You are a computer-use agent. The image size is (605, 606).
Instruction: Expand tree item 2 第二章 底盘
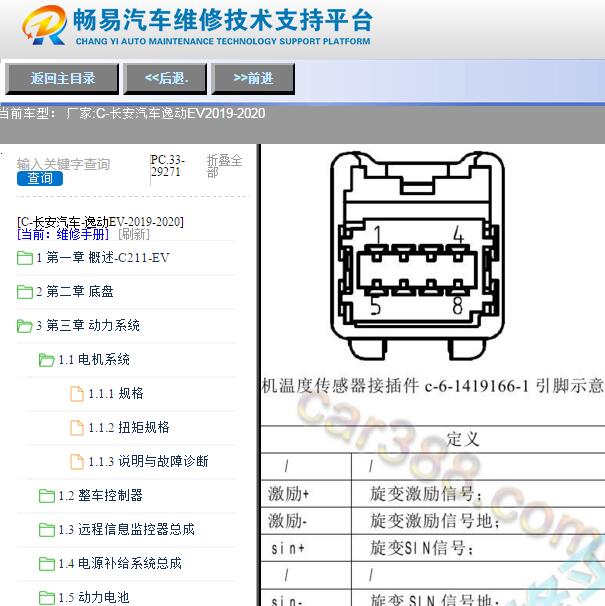[x=75, y=292]
